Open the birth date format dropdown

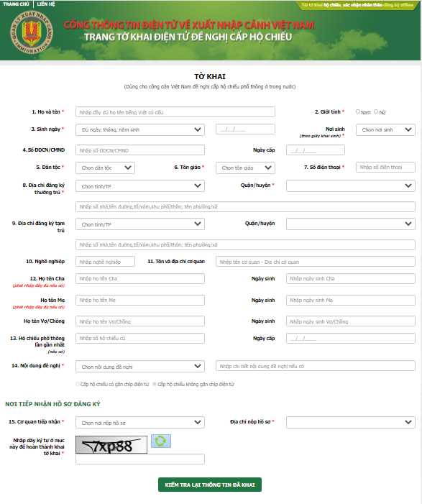(x=140, y=130)
